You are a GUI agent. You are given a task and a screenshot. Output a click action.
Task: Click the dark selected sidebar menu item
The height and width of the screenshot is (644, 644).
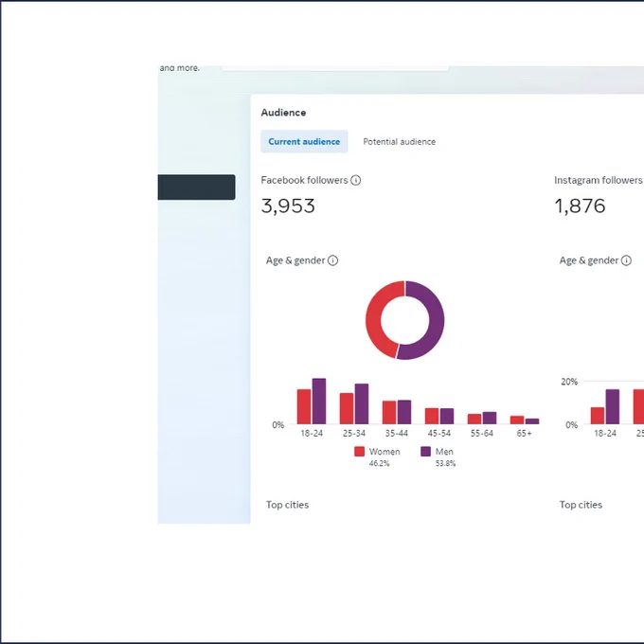(196, 188)
